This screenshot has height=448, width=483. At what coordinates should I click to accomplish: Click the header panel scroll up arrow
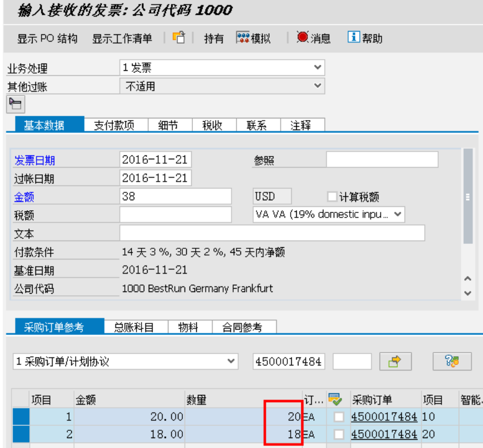468,279
